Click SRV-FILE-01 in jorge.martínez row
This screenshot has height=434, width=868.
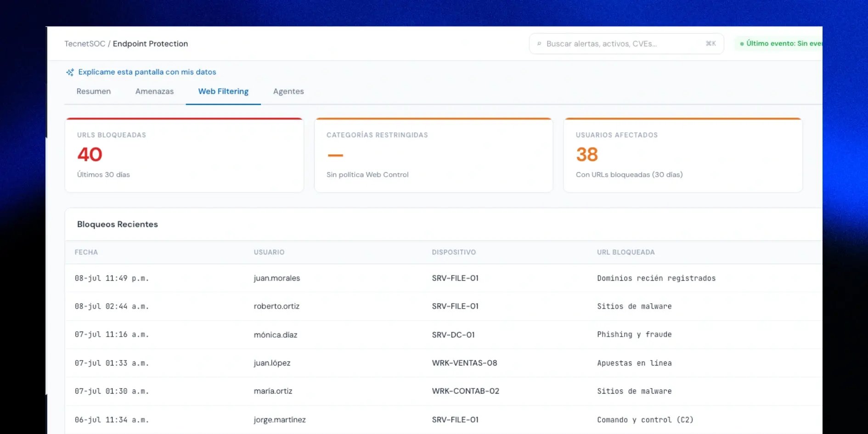pyautogui.click(x=455, y=420)
